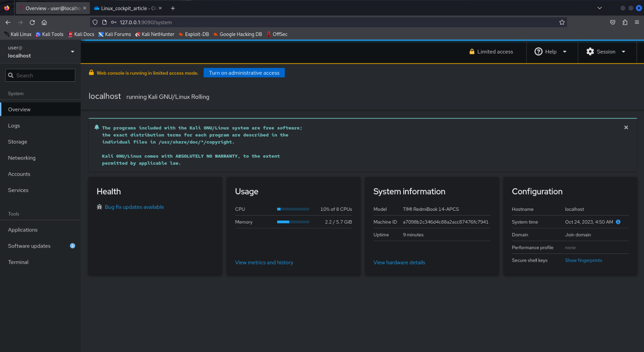Open Terminal from the sidebar
The width and height of the screenshot is (644, 352).
click(18, 262)
